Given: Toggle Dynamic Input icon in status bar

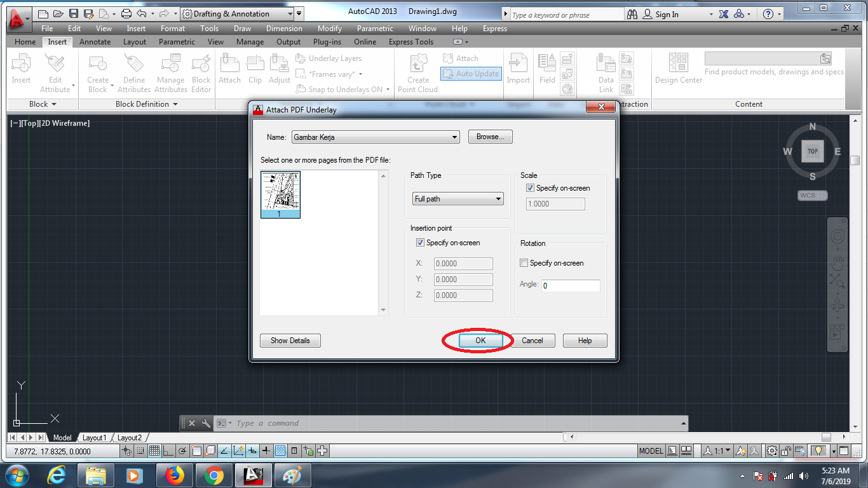Looking at the screenshot, I should [x=252, y=451].
